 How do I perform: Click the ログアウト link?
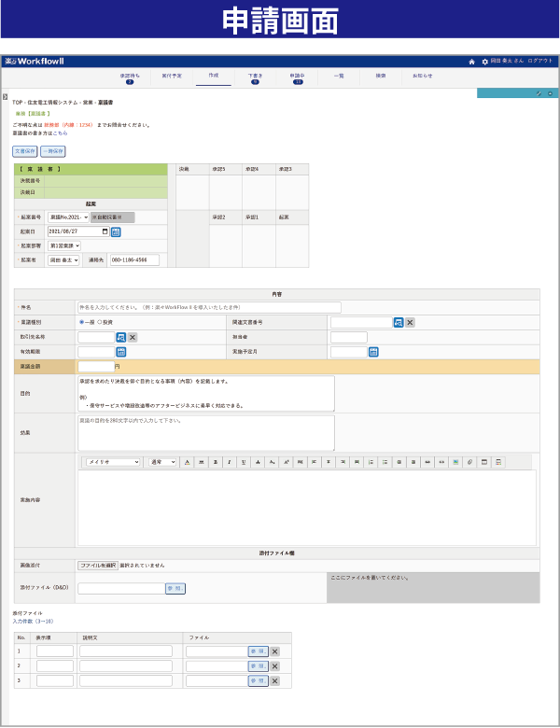539,62
